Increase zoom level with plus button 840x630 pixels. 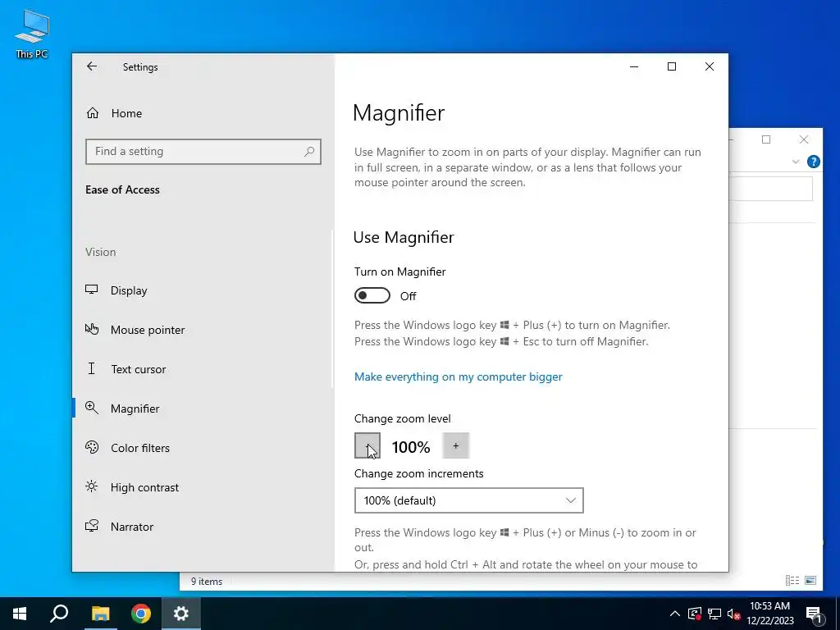pyautogui.click(x=456, y=445)
